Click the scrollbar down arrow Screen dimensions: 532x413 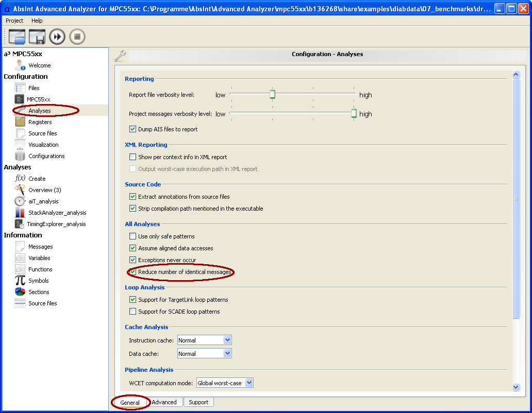[516, 387]
